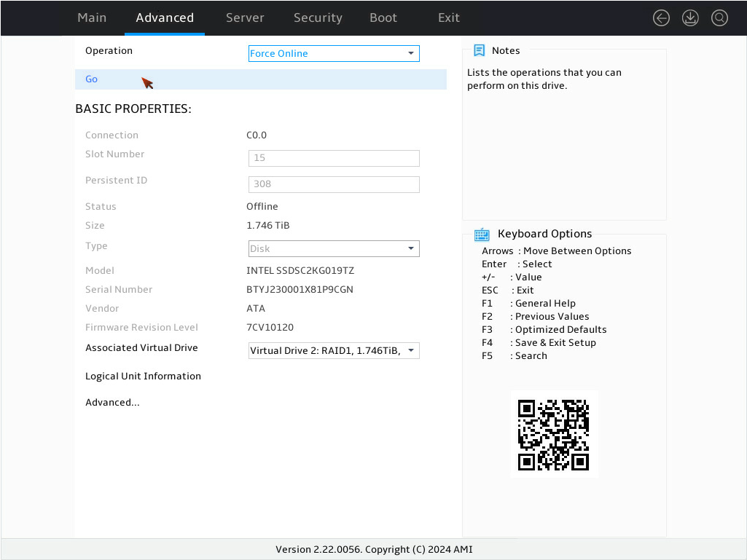Open the Exit tab
Image resolution: width=747 pixels, height=560 pixels.
(449, 17)
